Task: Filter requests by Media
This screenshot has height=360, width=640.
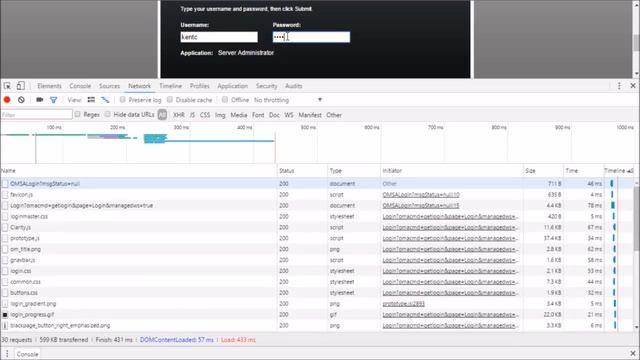Action: tap(239, 115)
